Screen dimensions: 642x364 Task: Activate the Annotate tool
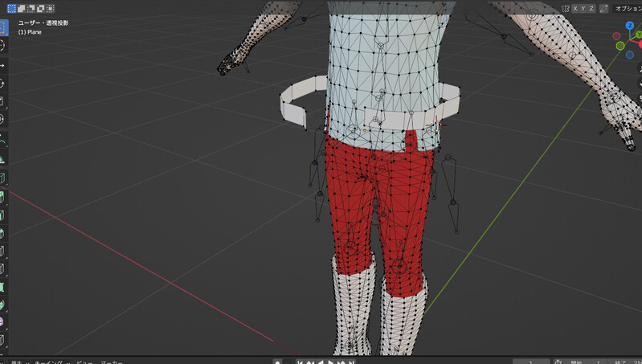2,140
